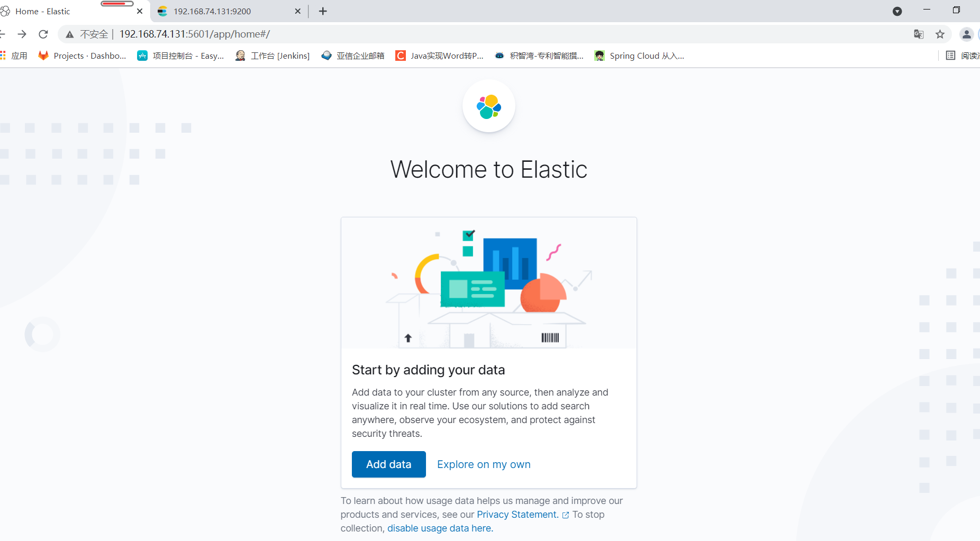Screen dimensions: 980x541
Task: Click the data illustration image
Action: (489, 283)
